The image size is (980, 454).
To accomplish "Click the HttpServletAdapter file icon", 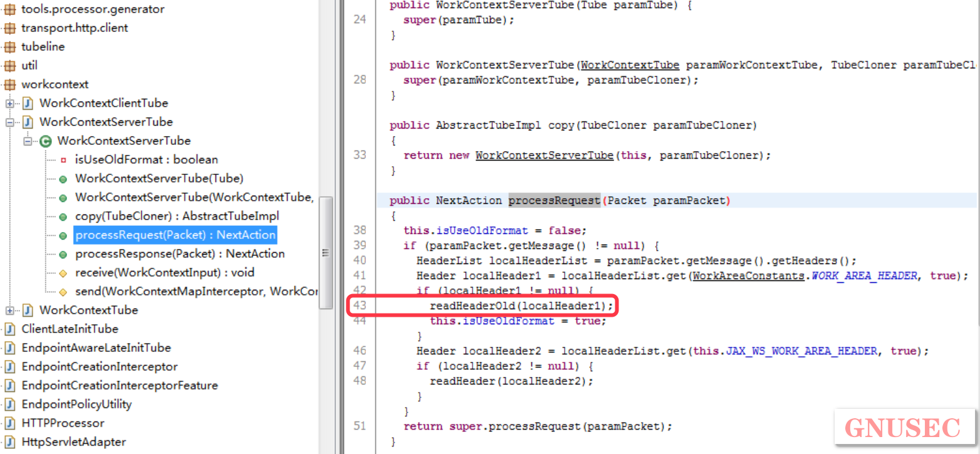I will [x=9, y=442].
